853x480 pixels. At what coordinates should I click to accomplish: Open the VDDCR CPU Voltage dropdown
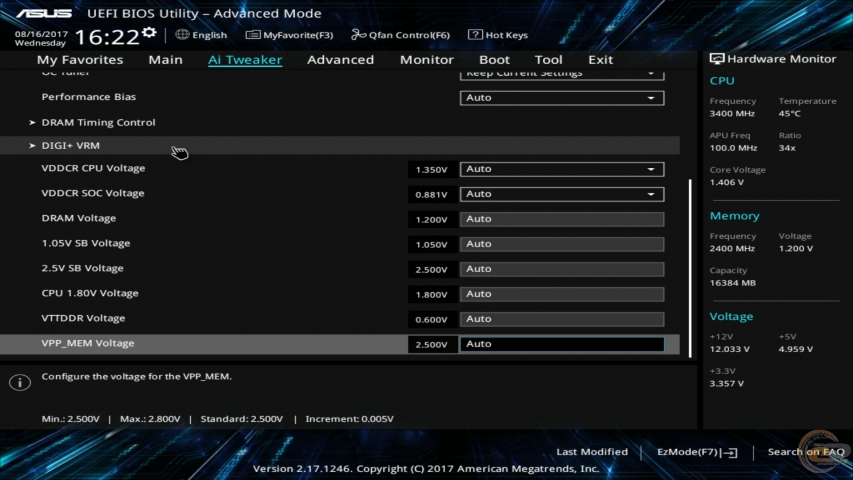562,169
